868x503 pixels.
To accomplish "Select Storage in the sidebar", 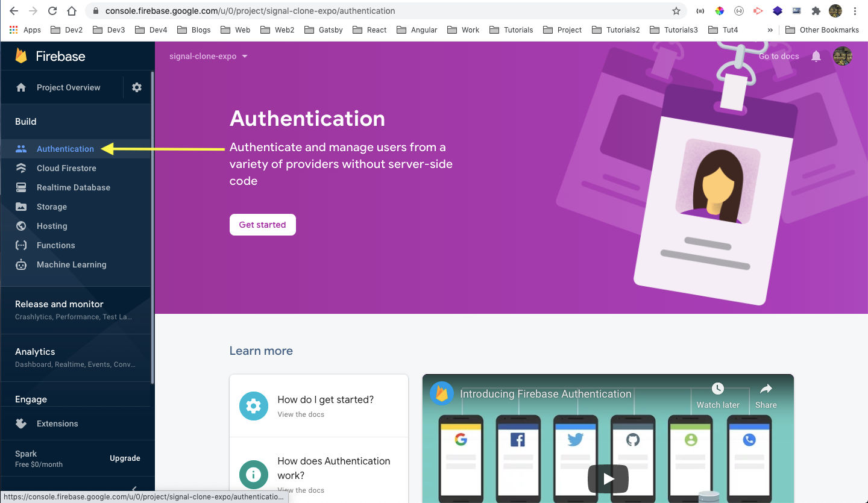I will [75, 207].
